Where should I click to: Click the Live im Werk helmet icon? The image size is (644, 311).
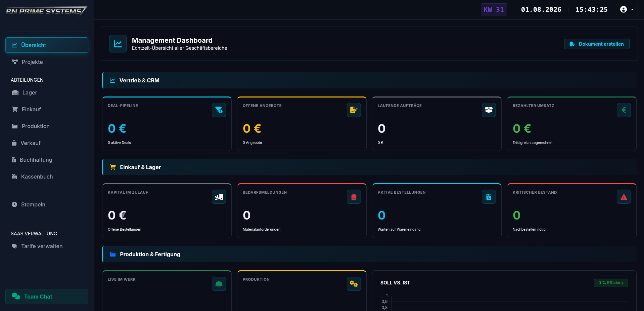pyautogui.click(x=219, y=284)
